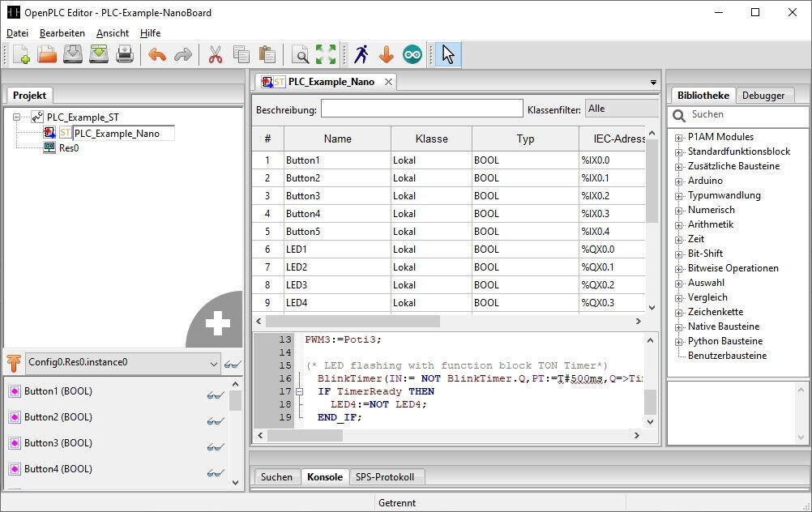
Task: Open the editor tab list dropdown arrow
Action: click(x=653, y=83)
